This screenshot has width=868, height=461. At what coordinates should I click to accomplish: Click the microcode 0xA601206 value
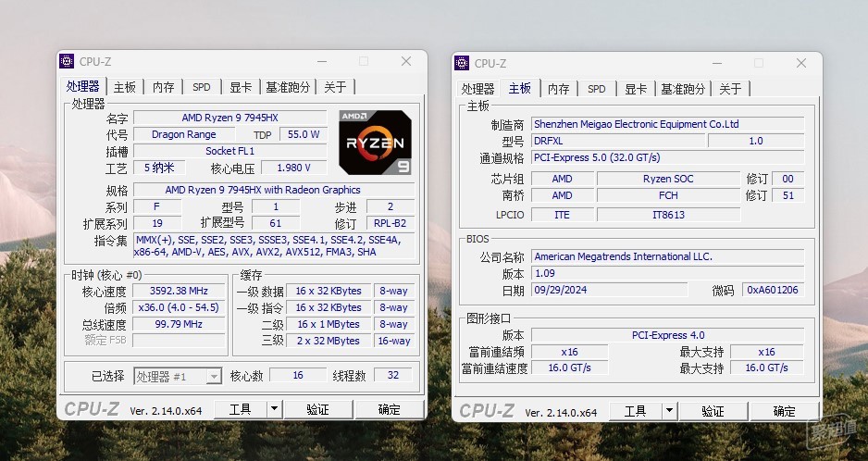(773, 290)
